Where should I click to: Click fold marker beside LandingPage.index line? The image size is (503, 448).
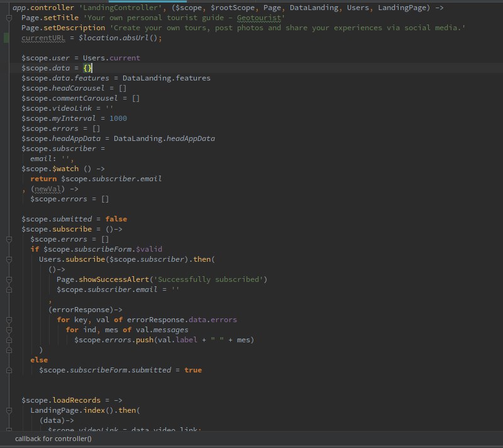click(8, 410)
